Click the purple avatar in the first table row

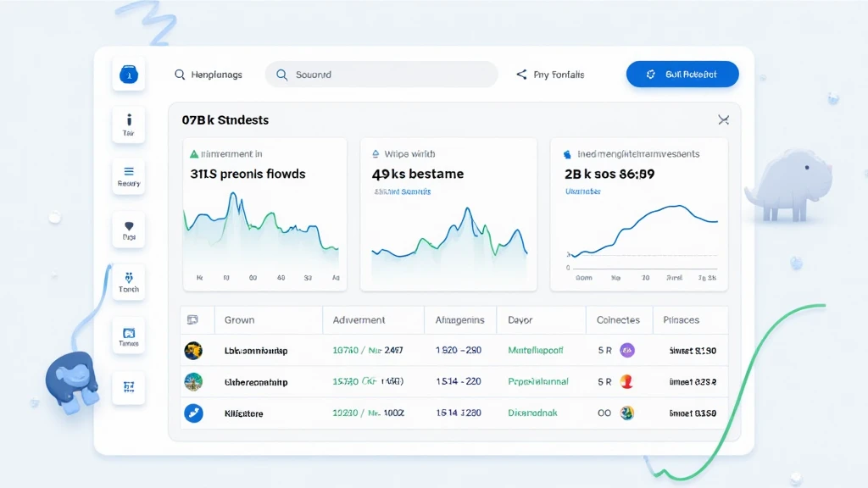pyautogui.click(x=627, y=350)
